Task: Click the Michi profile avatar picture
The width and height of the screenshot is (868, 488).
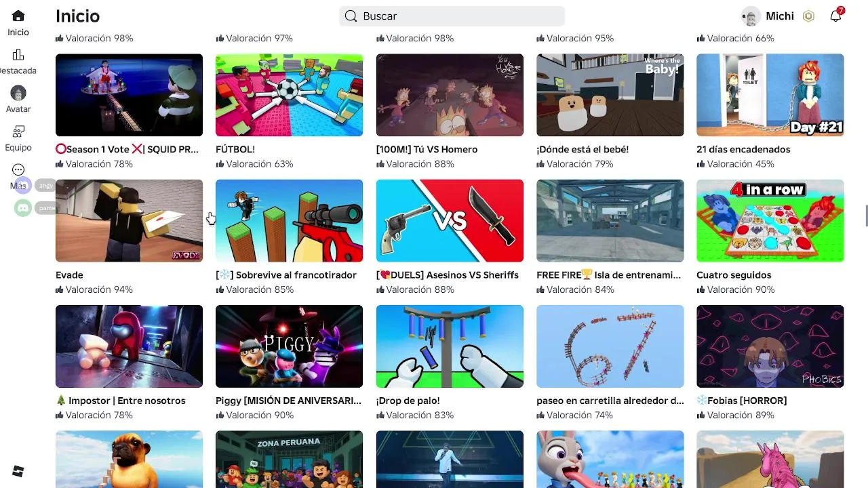Action: pos(751,16)
